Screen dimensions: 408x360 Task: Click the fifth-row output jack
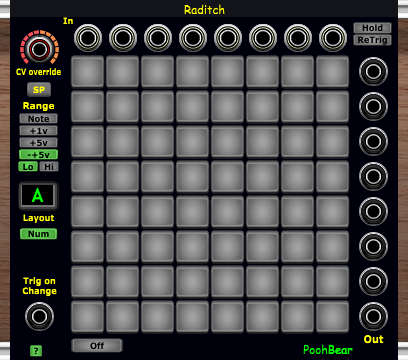click(x=373, y=211)
